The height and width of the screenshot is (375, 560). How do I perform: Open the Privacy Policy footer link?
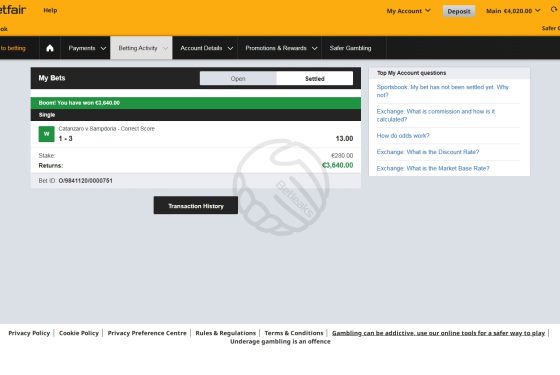pyautogui.click(x=29, y=333)
